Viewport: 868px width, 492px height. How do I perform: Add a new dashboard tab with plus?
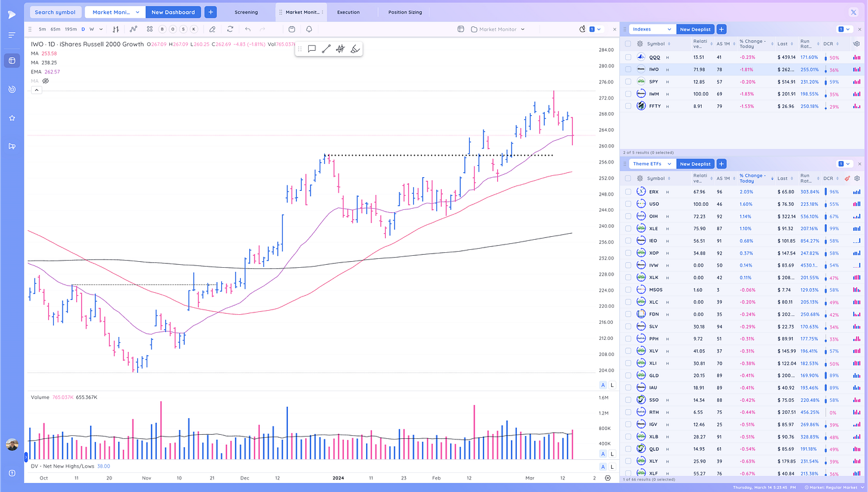(210, 12)
